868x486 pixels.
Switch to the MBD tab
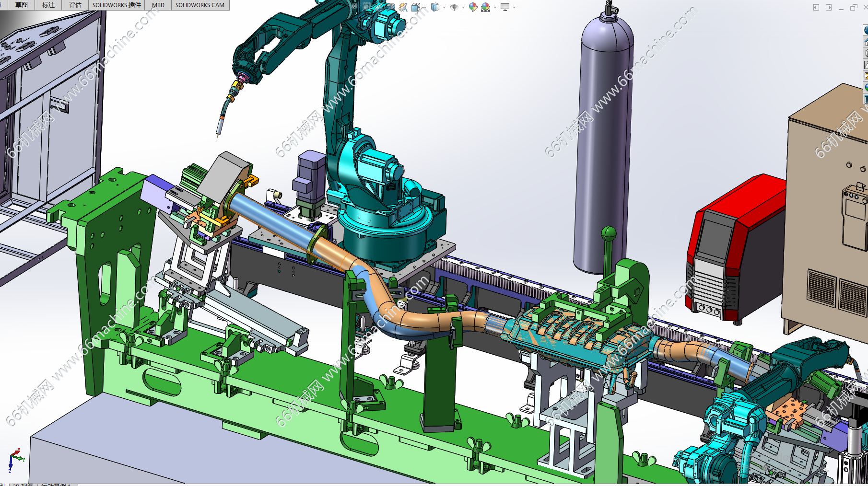158,5
